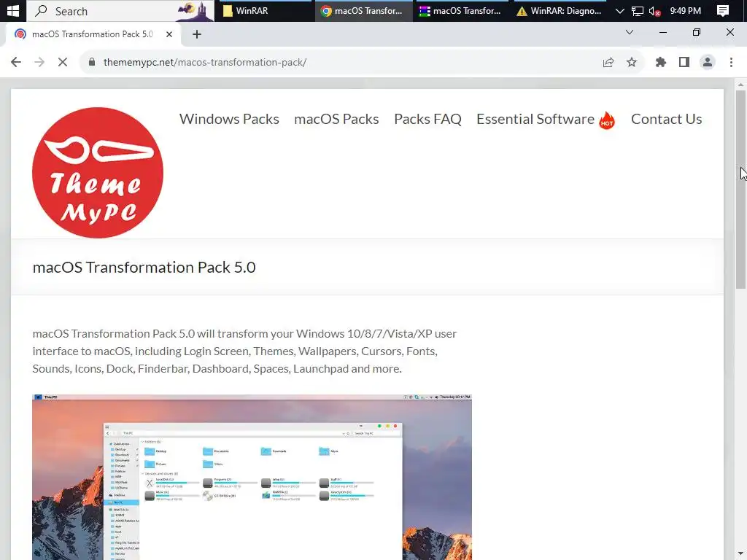Open the Chrome profile avatar menu

708,63
